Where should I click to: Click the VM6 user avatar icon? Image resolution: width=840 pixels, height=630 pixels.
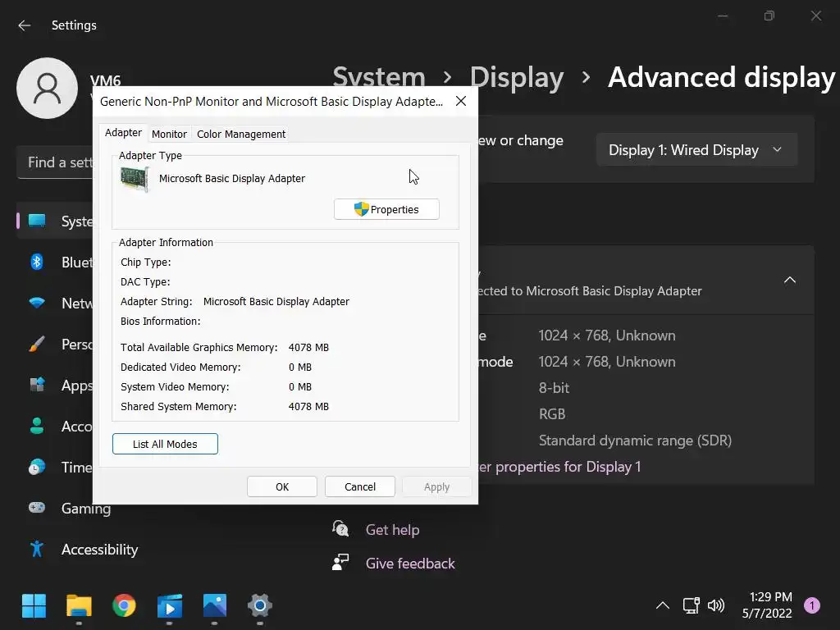tap(47, 89)
